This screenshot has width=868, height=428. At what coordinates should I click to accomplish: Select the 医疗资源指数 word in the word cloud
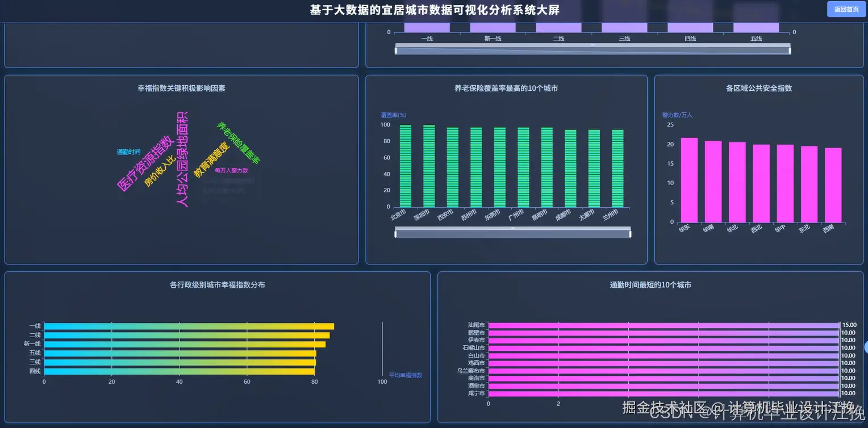point(145,163)
